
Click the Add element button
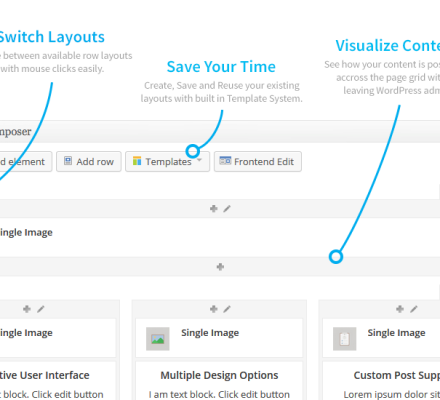[x=24, y=162]
